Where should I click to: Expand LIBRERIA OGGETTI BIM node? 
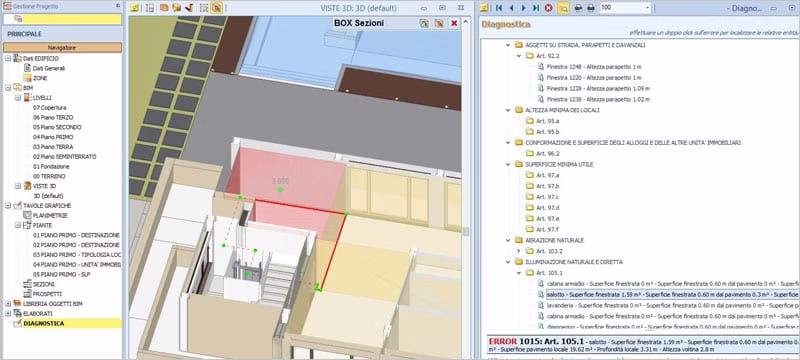tap(8, 303)
